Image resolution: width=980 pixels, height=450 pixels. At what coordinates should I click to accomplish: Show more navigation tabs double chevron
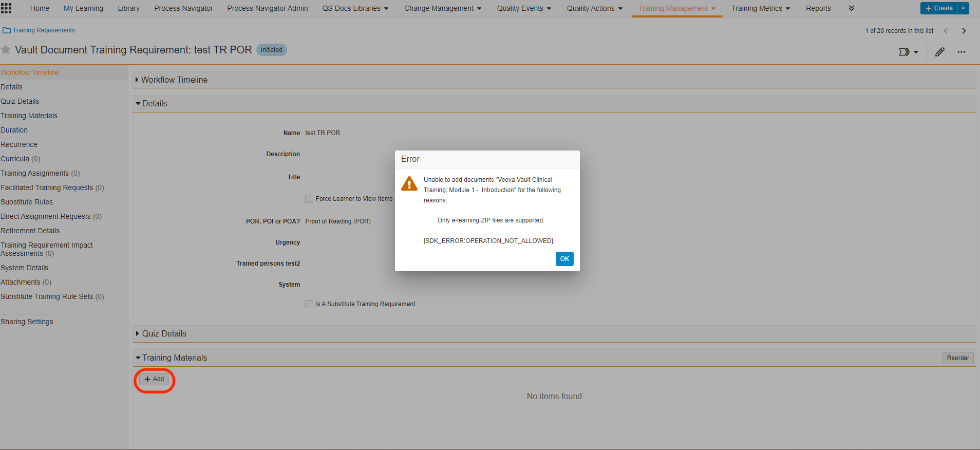tap(851, 8)
